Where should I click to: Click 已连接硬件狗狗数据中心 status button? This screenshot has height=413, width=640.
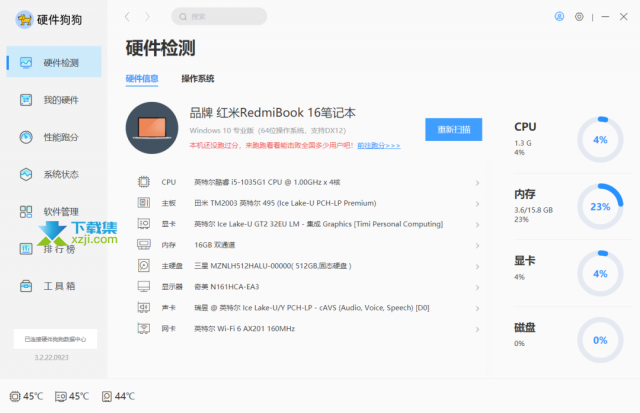[x=55, y=339]
